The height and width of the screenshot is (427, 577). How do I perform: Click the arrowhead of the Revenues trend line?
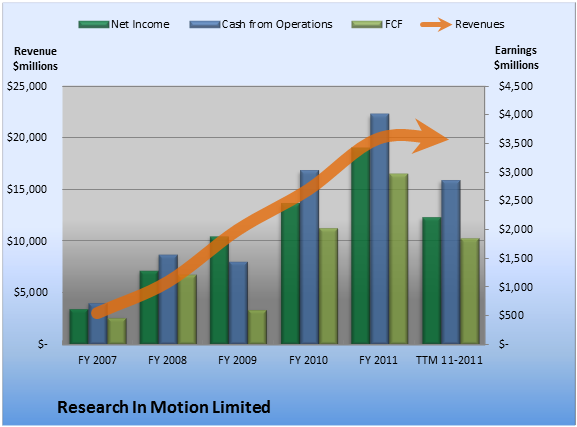coord(431,136)
